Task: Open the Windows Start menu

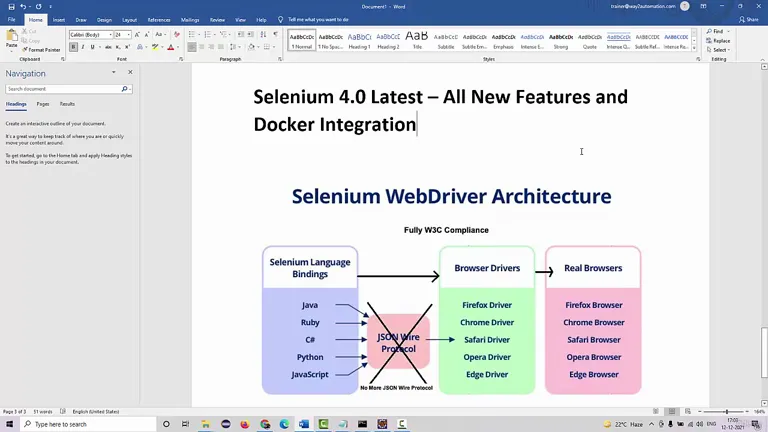Action: [9, 424]
